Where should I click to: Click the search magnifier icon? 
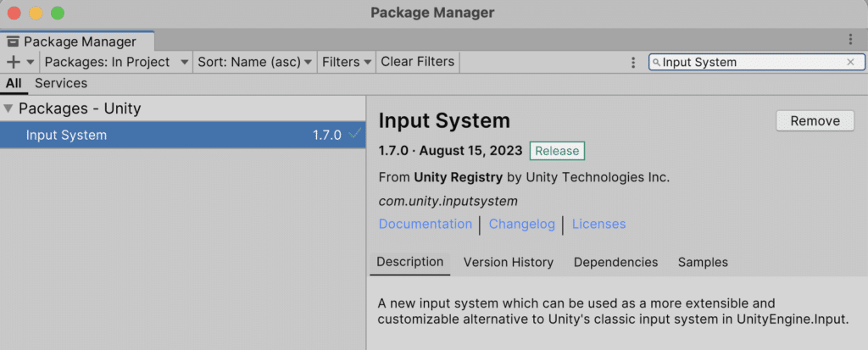click(656, 63)
